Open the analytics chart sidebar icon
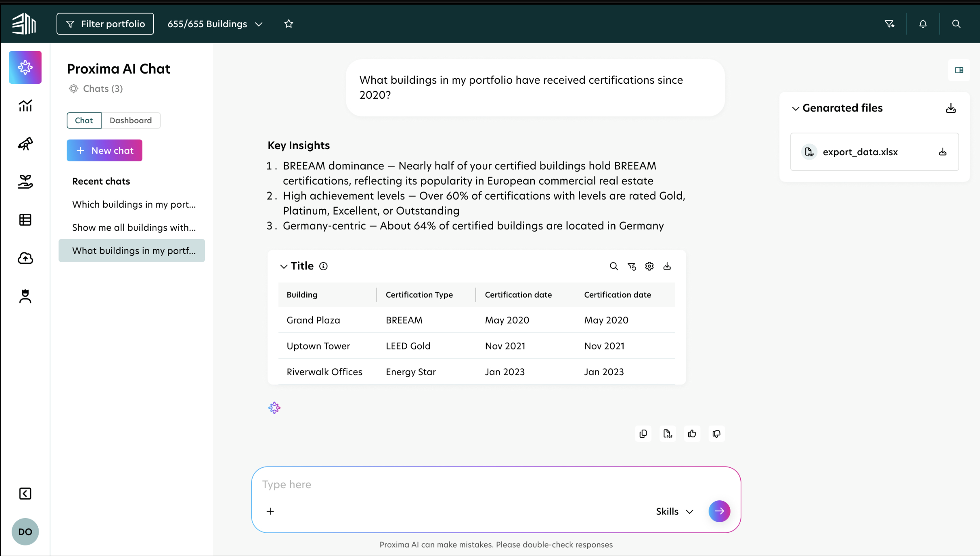 (25, 106)
